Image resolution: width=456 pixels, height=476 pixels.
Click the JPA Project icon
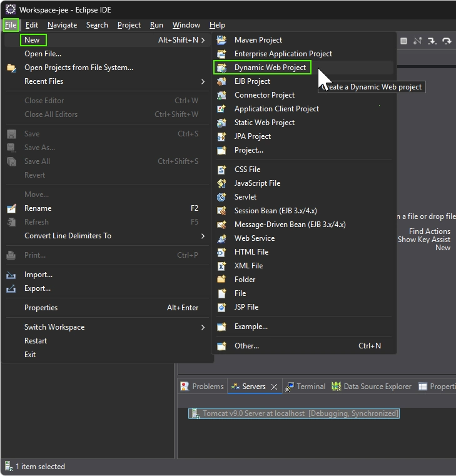[x=221, y=136]
